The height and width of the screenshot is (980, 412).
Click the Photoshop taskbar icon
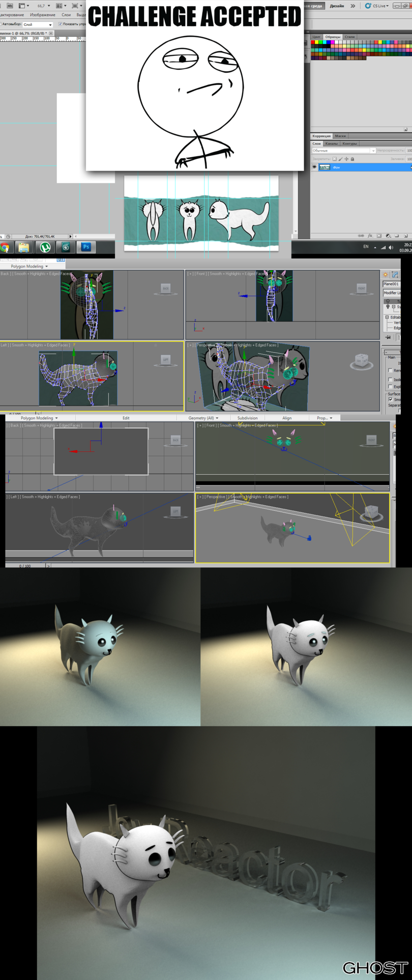pos(86,247)
